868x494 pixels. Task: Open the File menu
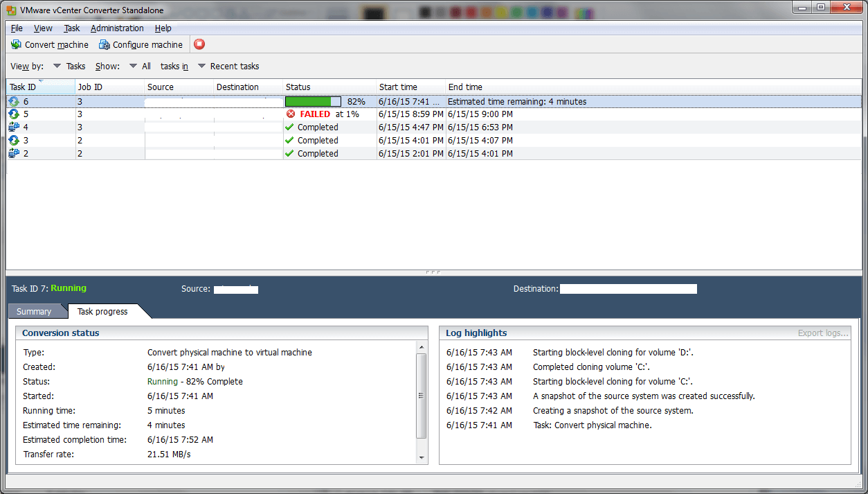tap(17, 28)
